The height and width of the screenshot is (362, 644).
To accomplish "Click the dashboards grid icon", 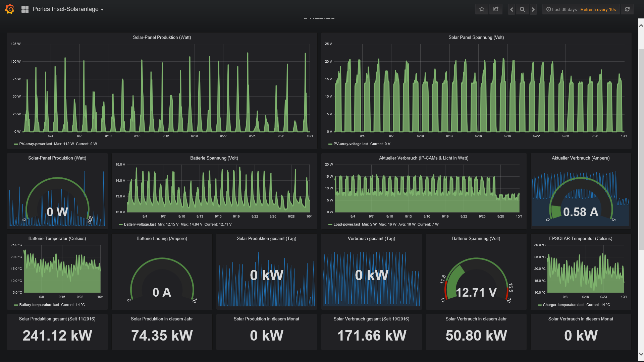I will (25, 9).
